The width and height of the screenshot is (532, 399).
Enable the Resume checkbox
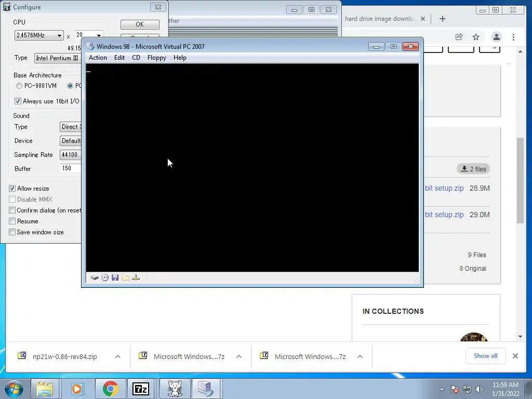[12, 221]
